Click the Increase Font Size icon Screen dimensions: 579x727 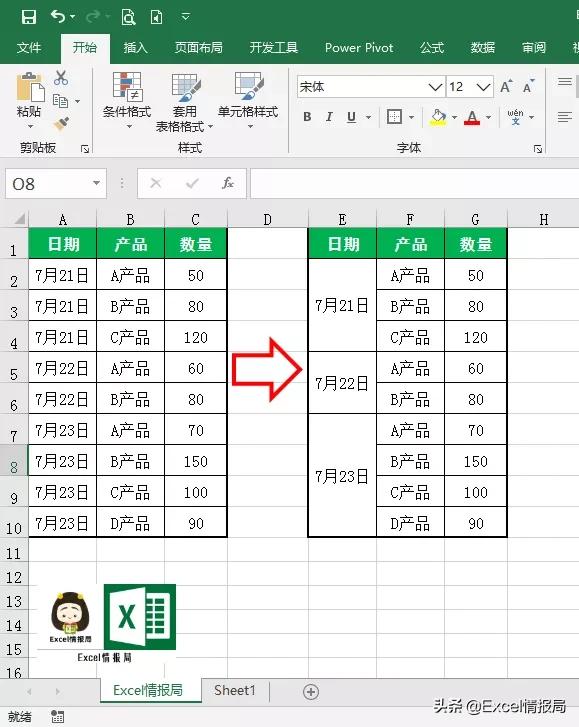[506, 86]
